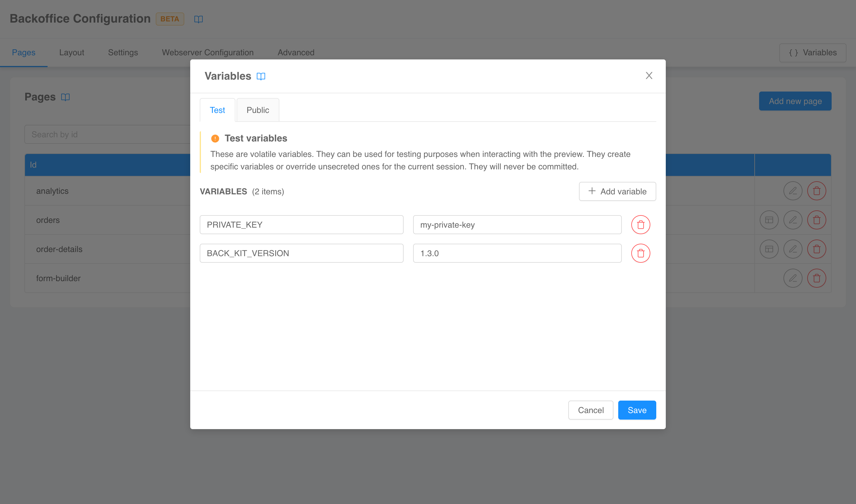Delete the PRIVATE_KEY variable with trash icon
Viewport: 856px width, 504px height.
pyautogui.click(x=641, y=224)
